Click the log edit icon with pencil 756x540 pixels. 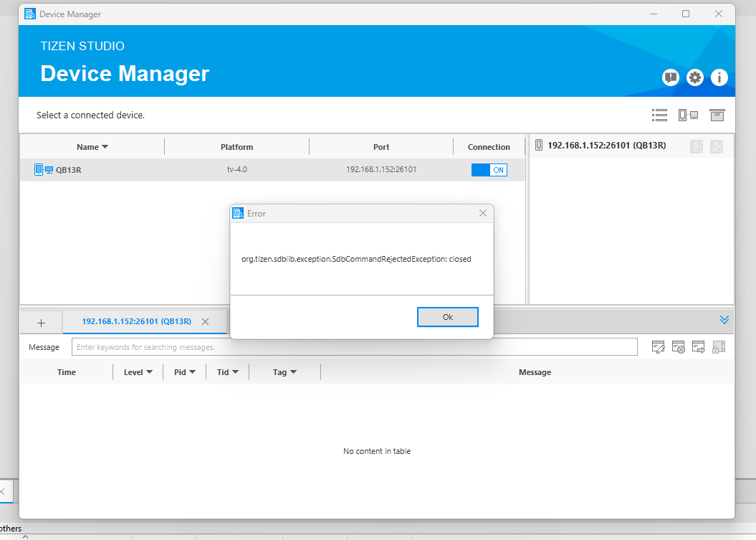(x=658, y=347)
